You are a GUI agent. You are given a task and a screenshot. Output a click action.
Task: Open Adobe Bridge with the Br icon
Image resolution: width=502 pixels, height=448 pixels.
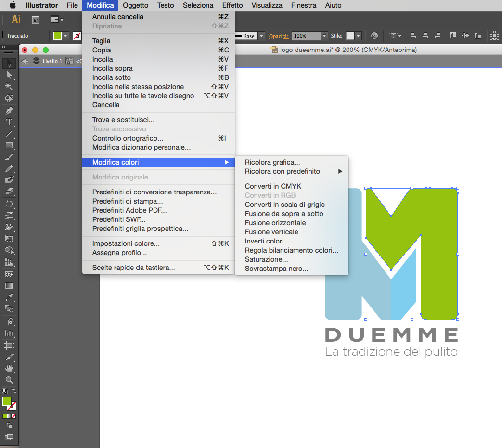point(36,20)
